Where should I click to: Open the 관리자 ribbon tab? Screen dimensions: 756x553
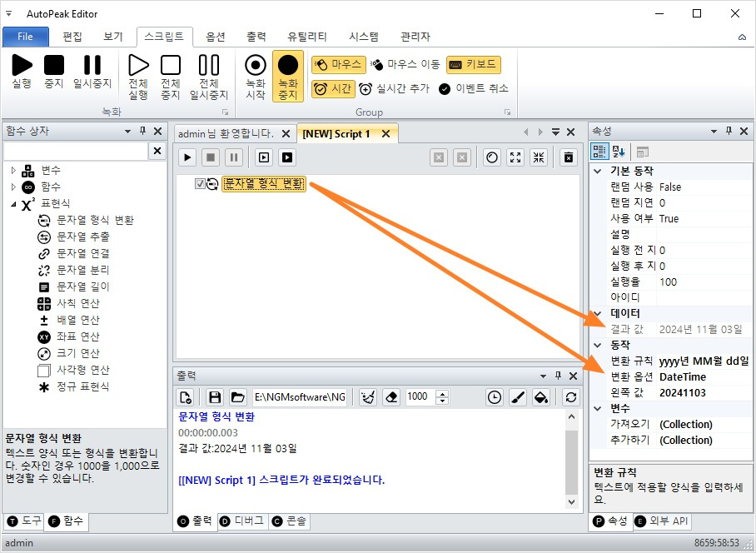click(415, 37)
